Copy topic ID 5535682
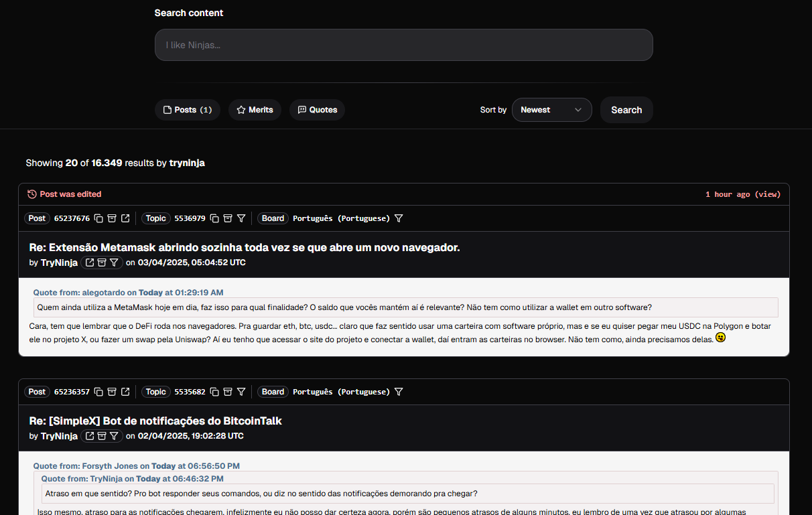 pyautogui.click(x=214, y=392)
